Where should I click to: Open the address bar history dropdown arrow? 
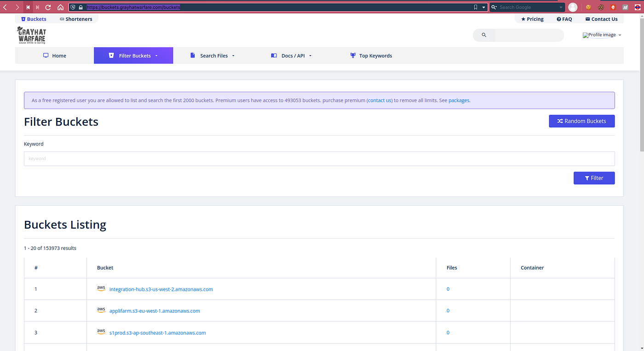coord(483,7)
